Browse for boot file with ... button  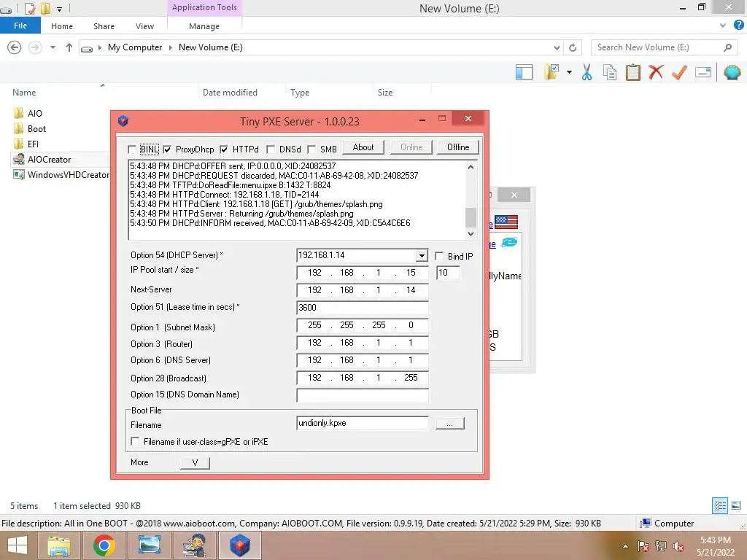tap(449, 424)
